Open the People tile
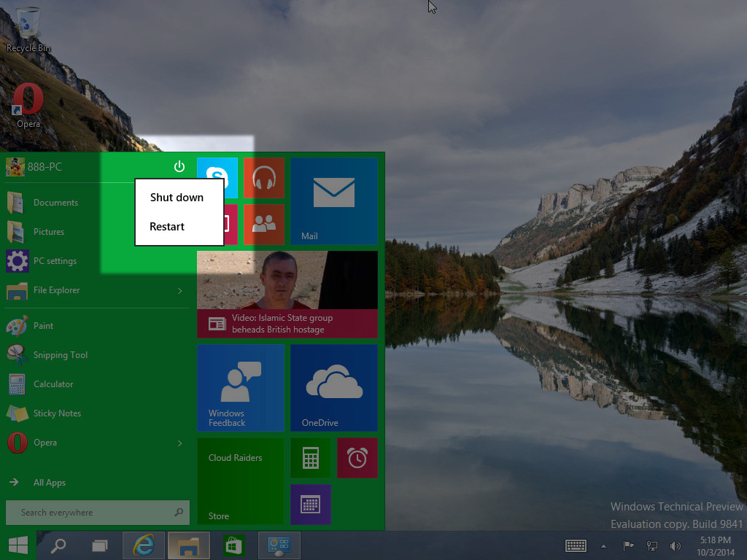Screen dimensions: 747x560 pyautogui.click(x=264, y=225)
